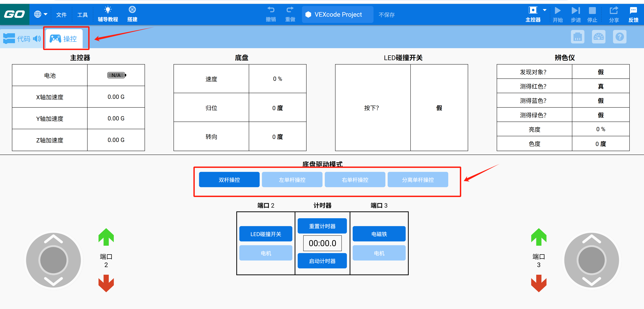
Task: Click the speaker icon on 代码 tab
Action: pos(37,39)
